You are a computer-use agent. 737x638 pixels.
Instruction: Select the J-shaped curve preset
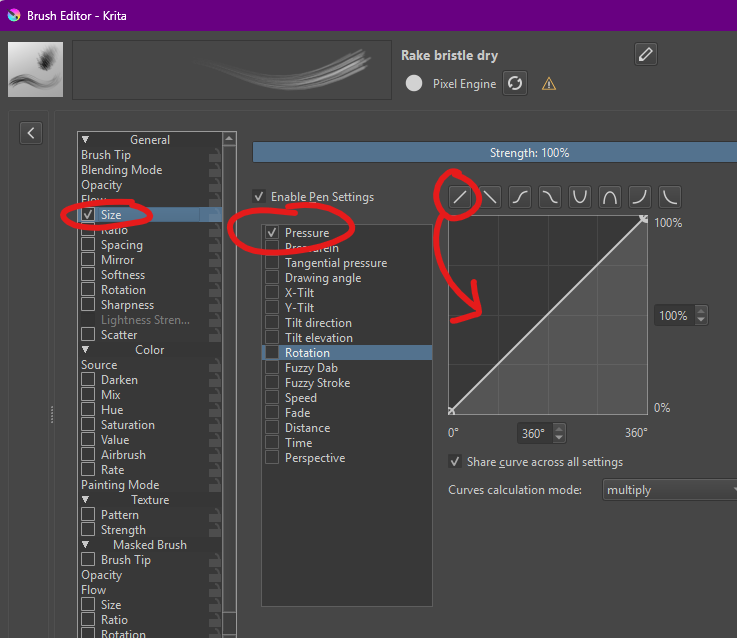pyautogui.click(x=640, y=197)
